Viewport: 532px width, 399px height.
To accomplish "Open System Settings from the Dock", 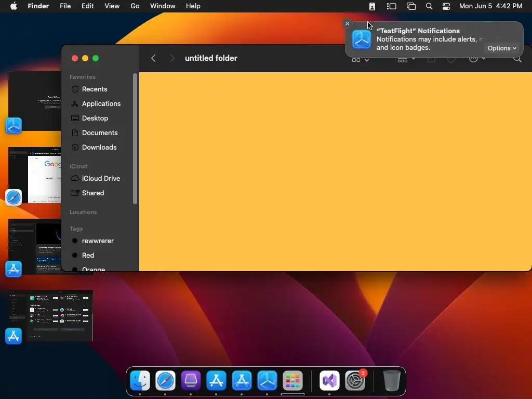I will click(x=355, y=380).
